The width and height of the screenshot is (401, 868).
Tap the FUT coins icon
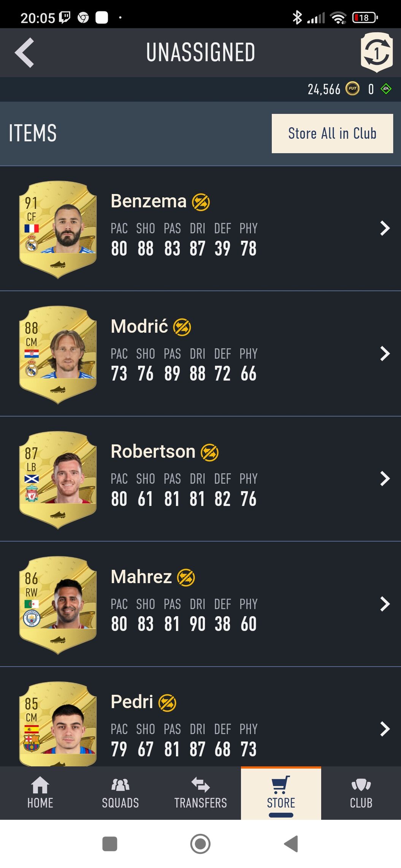[352, 89]
